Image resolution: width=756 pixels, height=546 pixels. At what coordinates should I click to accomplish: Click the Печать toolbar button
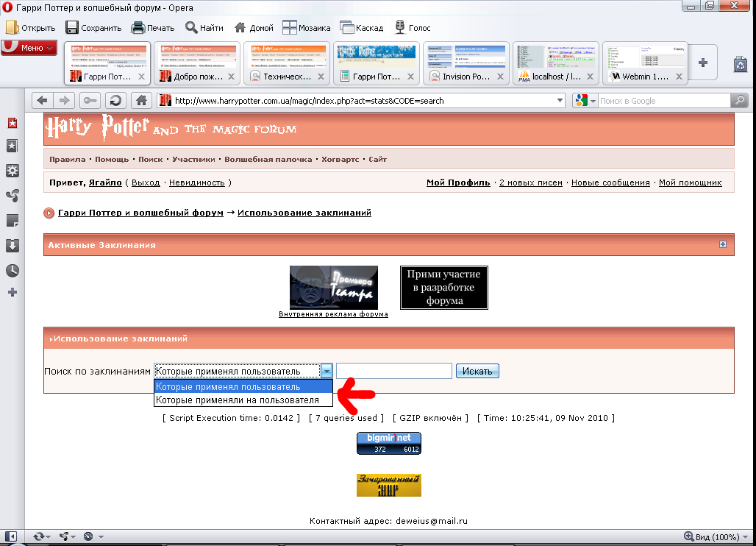point(153,28)
